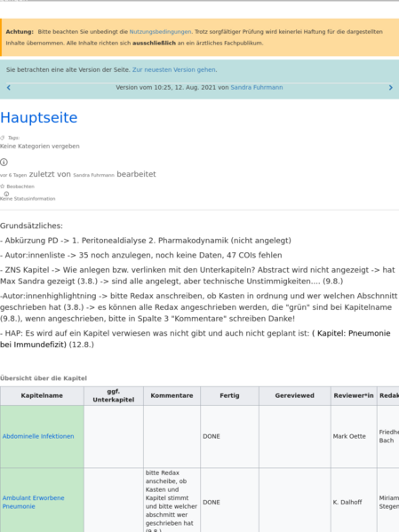The height and width of the screenshot is (532, 399).
Task: Click the Kapitelname column header
Action: point(42,395)
